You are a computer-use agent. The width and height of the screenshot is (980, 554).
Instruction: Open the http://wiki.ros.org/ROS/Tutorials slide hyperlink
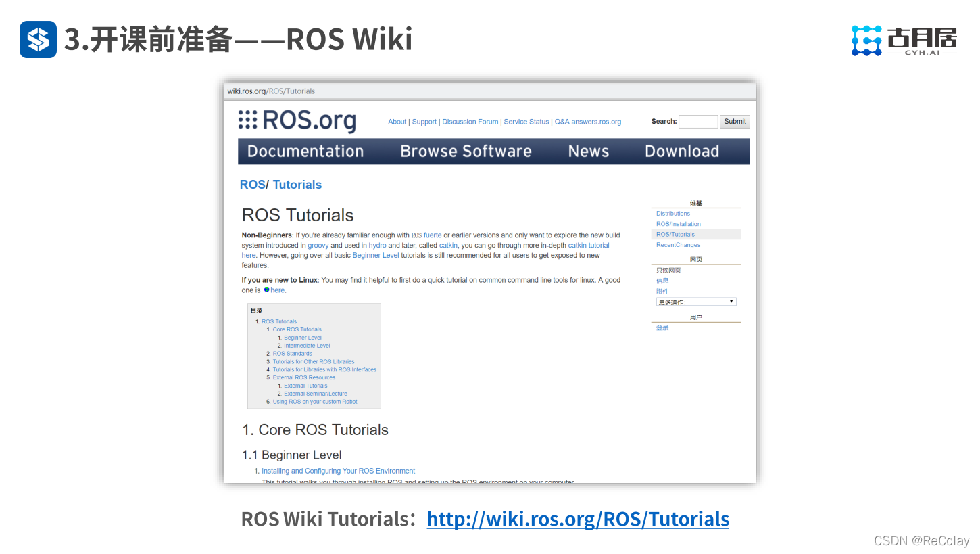tap(578, 519)
